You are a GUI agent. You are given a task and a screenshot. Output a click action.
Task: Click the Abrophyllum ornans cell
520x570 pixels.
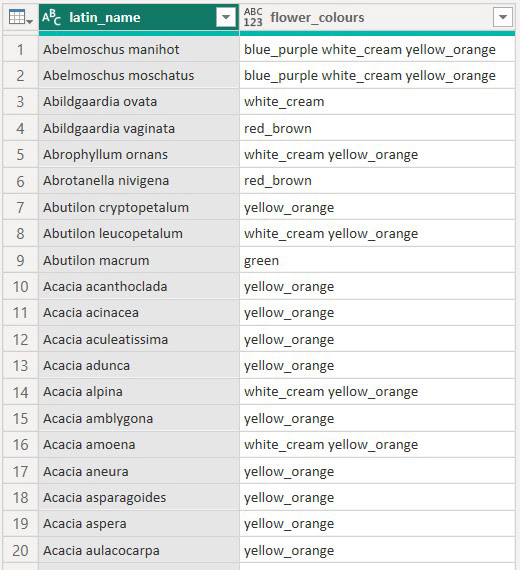point(139,154)
